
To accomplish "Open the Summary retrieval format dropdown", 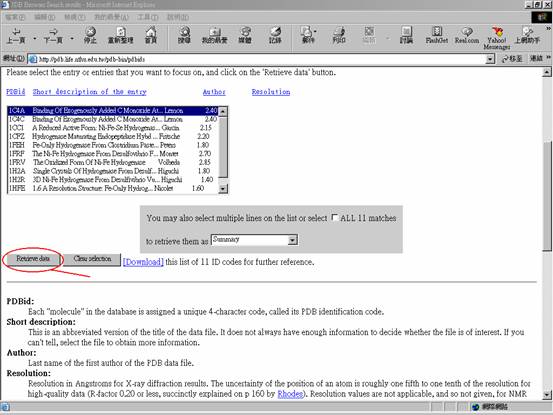I will pos(292,240).
